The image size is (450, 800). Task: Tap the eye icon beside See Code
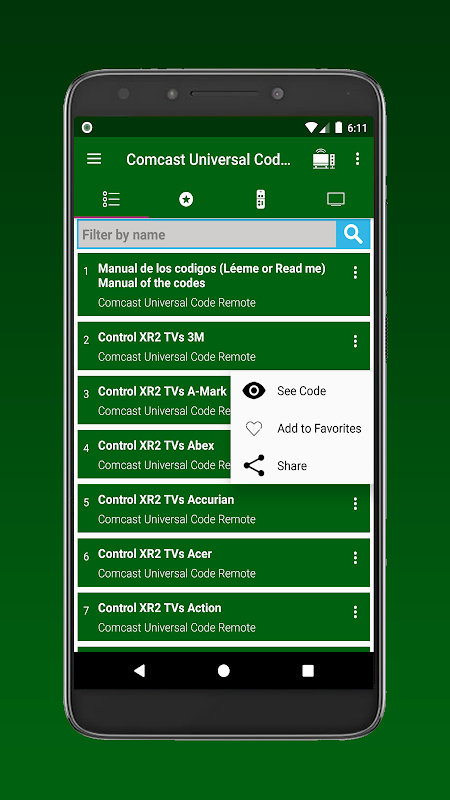point(254,391)
